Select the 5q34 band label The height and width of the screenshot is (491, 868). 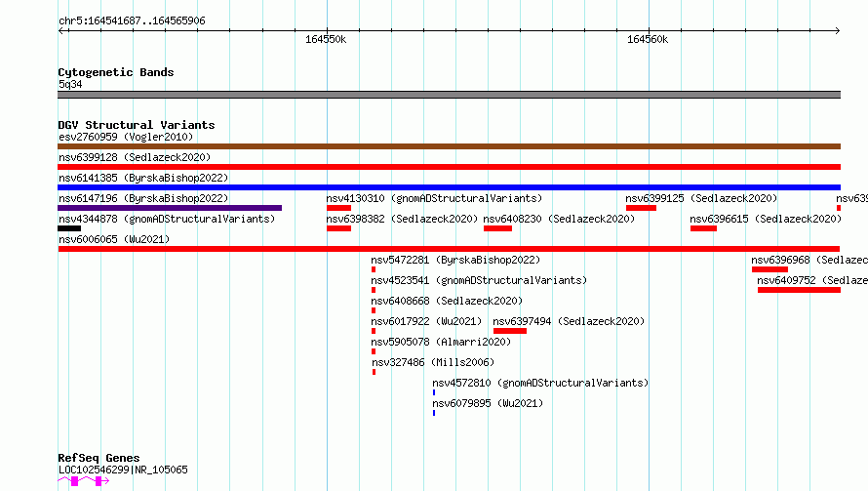coord(70,84)
